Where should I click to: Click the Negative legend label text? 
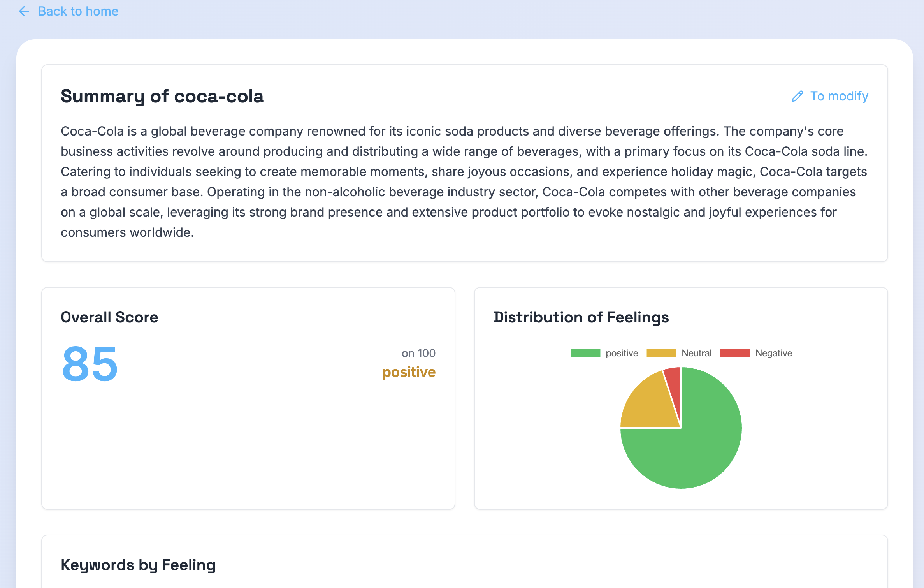(x=773, y=353)
